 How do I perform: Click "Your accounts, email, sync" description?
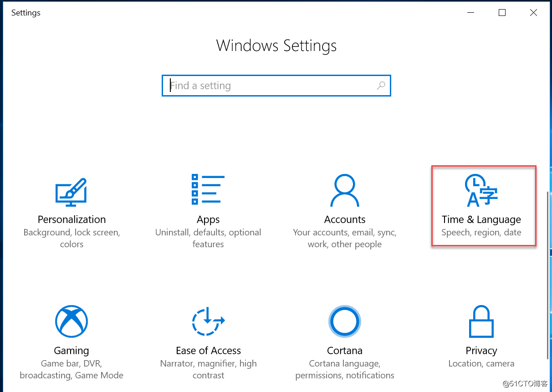tap(345, 238)
